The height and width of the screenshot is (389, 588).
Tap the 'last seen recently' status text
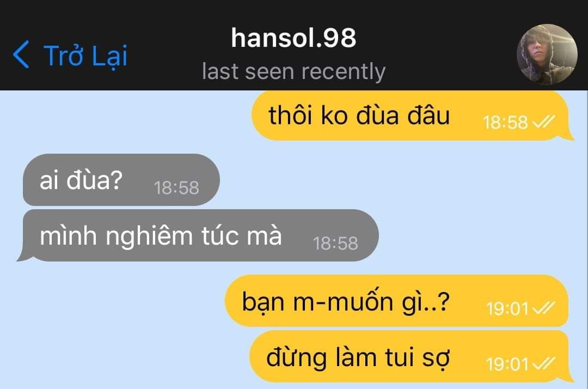tap(293, 71)
